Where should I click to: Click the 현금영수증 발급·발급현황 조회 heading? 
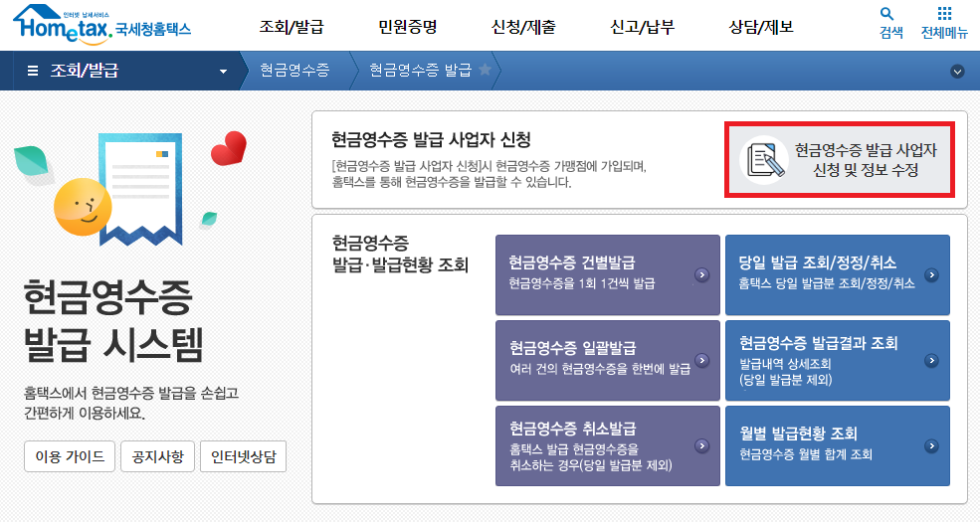[400, 254]
